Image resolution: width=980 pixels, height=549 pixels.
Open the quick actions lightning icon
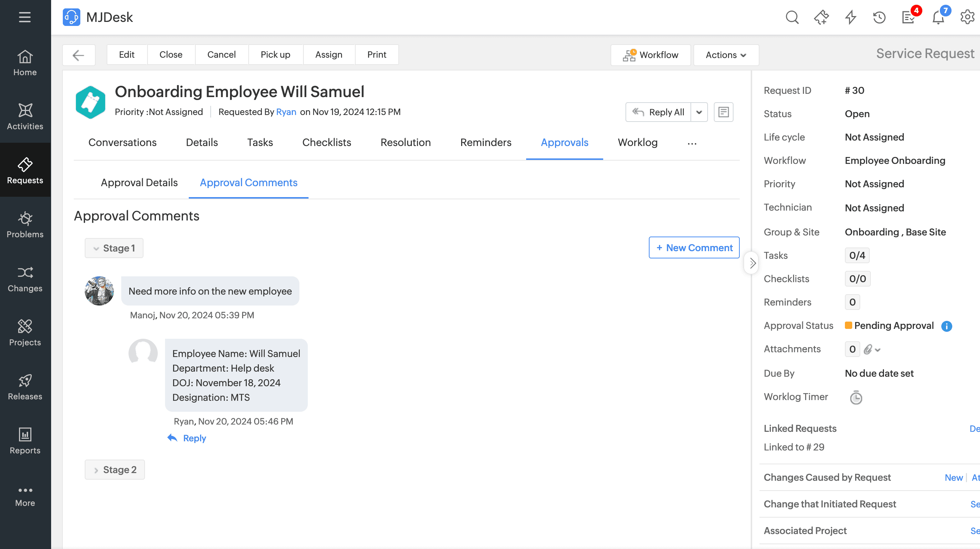(850, 18)
